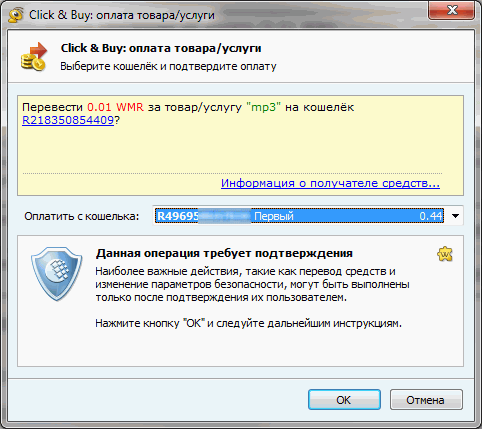Click the 'Оплатить с кошелька:' label
Screen dimensions: 482x429
click(82, 216)
